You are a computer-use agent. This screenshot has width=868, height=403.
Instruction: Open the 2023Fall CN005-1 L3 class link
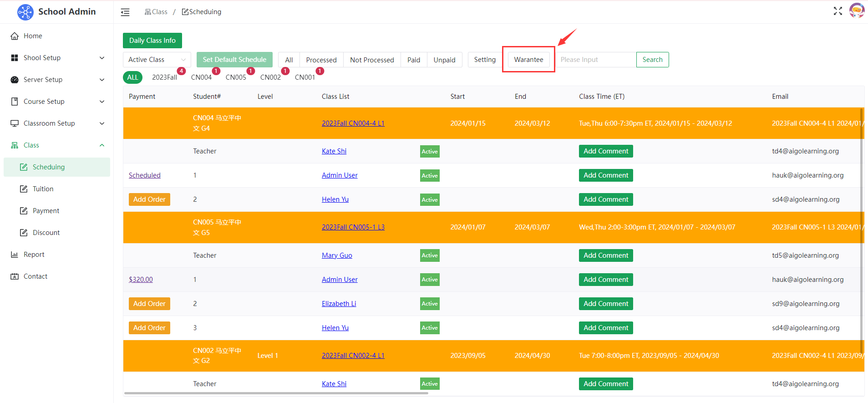click(x=353, y=227)
